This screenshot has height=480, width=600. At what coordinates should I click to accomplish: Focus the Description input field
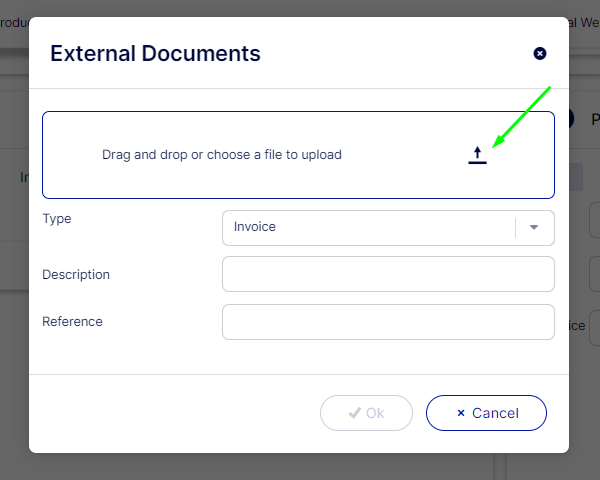[x=388, y=274]
